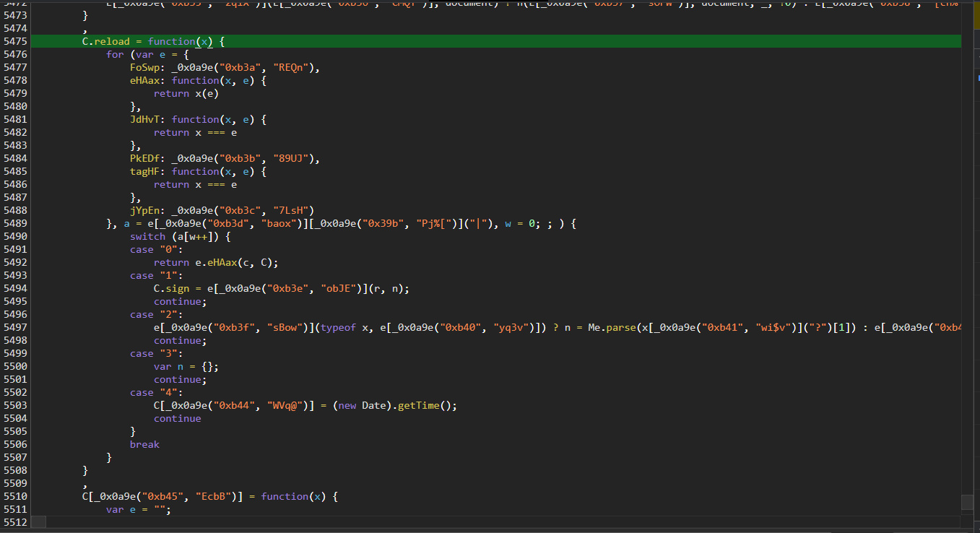Image resolution: width=980 pixels, height=533 pixels.
Task: Click the vertical scrollbar thumb at right edge
Action: pyautogui.click(x=967, y=502)
